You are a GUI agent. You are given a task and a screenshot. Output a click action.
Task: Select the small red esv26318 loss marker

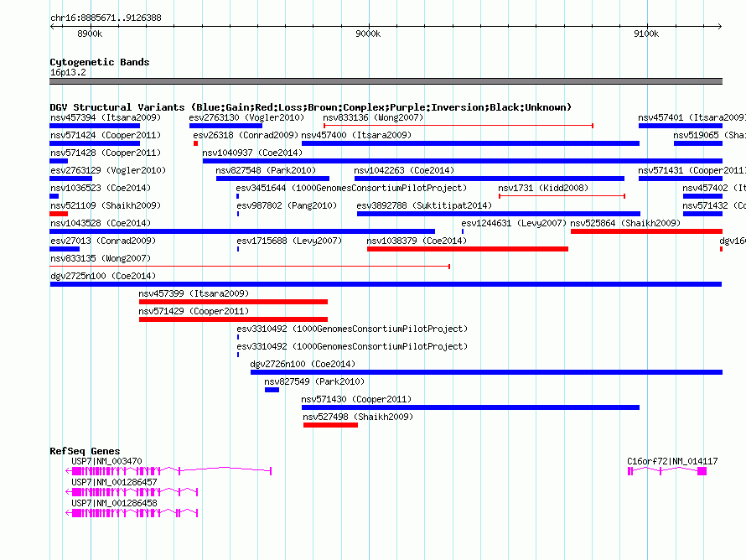[195, 143]
